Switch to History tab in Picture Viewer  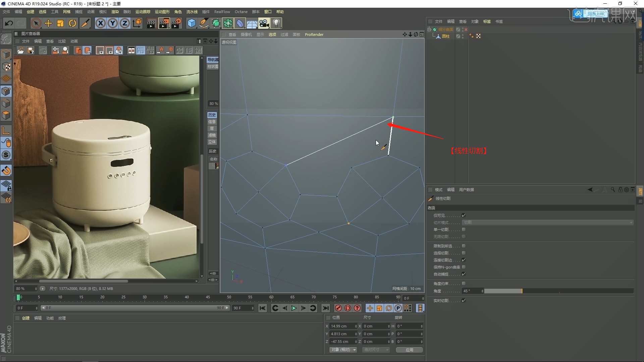212,115
